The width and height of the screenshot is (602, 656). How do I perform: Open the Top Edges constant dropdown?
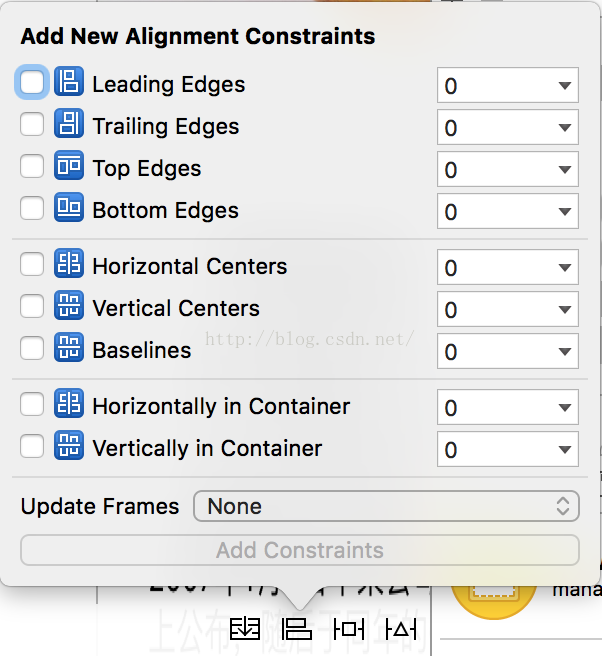click(564, 169)
